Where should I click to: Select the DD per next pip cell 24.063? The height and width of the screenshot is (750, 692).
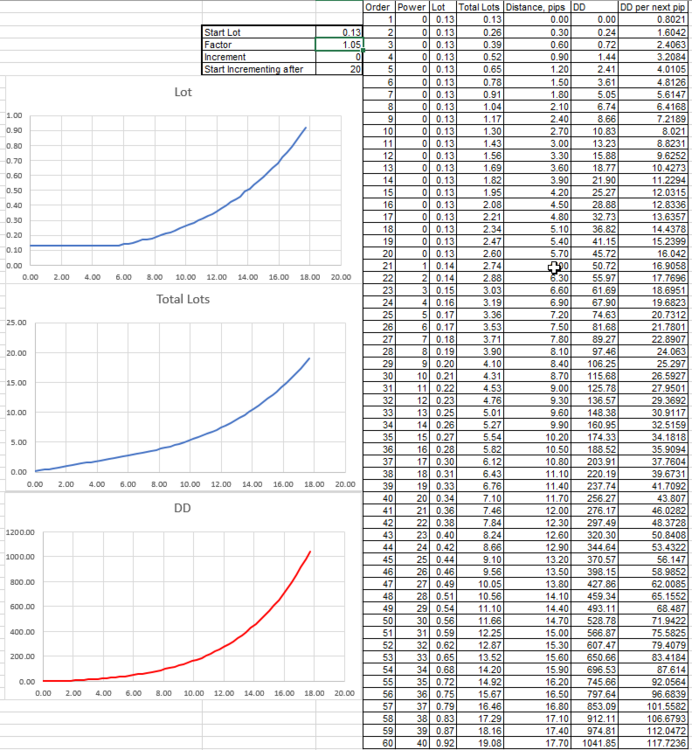(x=653, y=351)
